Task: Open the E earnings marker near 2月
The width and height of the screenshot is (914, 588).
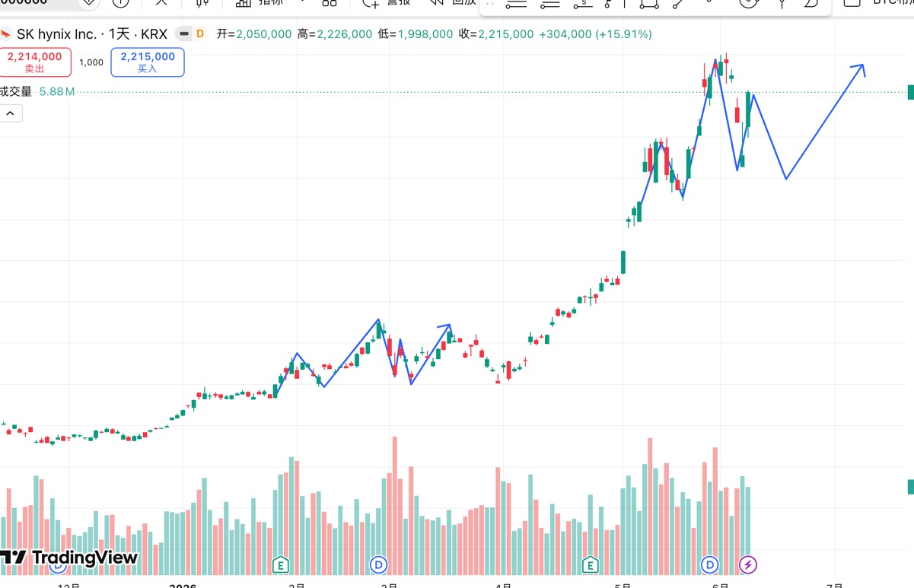Action: pos(281,564)
